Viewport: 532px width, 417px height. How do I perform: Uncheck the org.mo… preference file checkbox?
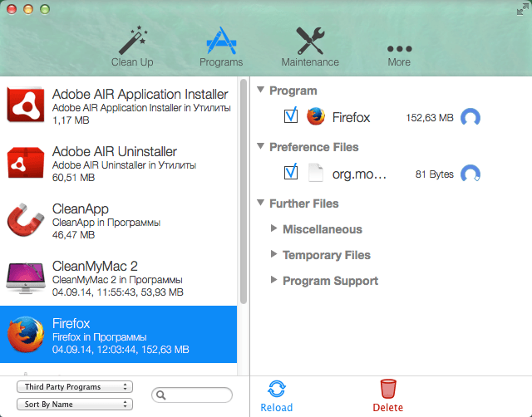pos(291,172)
